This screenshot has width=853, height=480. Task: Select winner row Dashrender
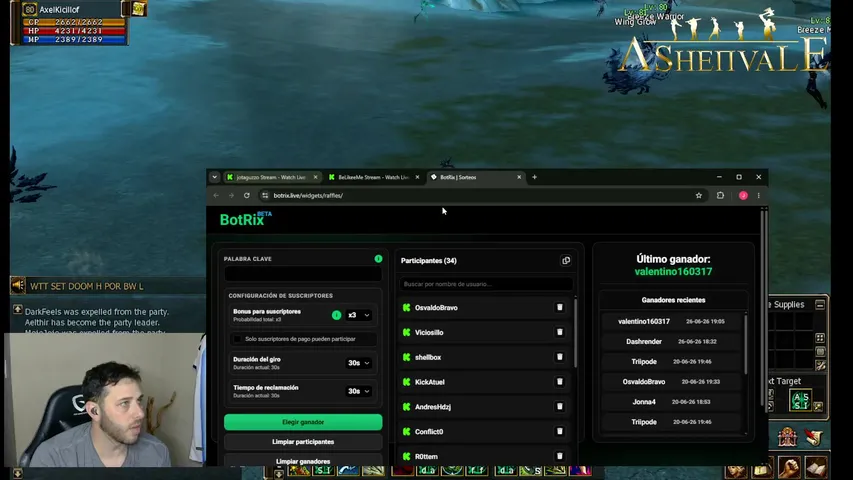click(x=672, y=341)
